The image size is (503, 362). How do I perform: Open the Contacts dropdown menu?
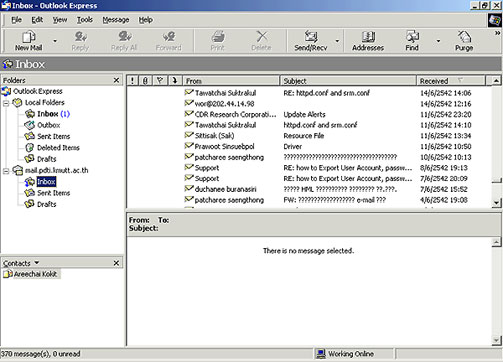37,263
